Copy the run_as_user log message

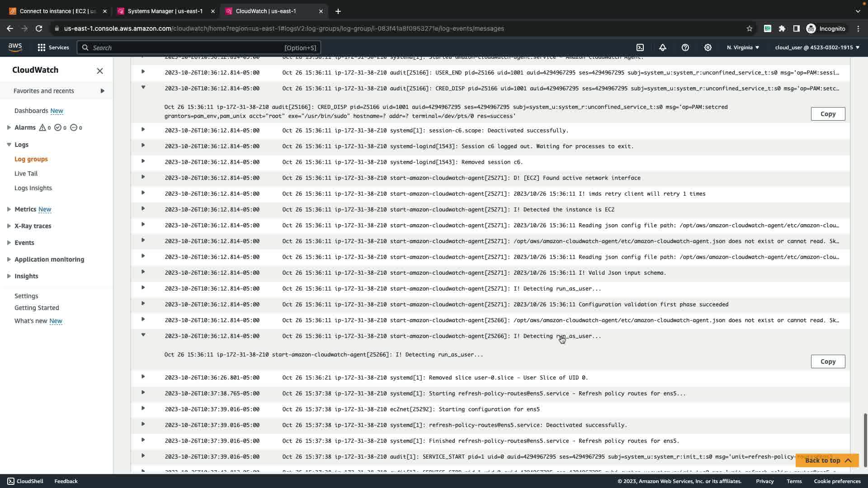point(827,361)
